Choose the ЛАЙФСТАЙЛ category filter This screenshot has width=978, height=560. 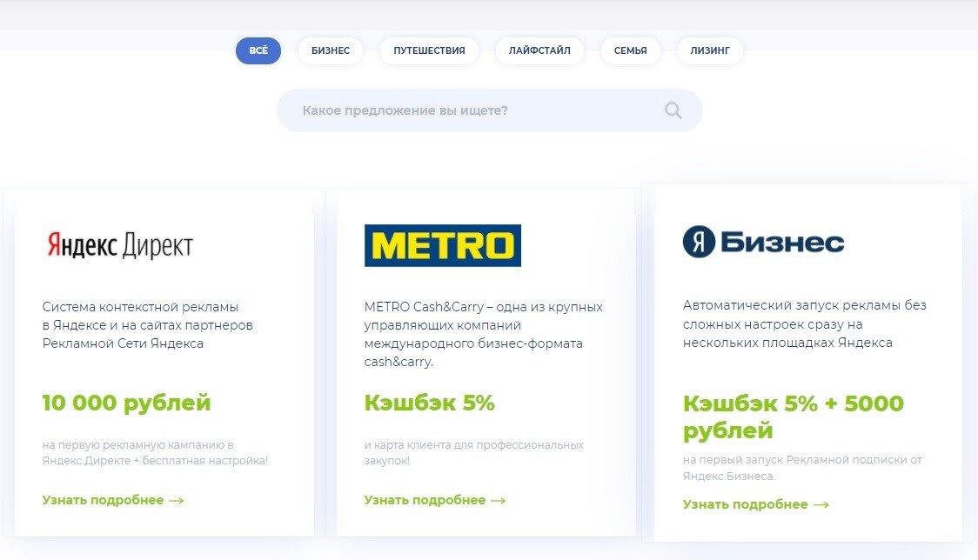coord(539,50)
